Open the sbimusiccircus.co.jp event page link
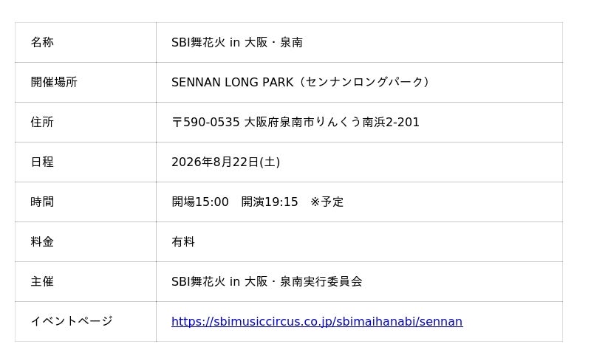 click(316, 322)
